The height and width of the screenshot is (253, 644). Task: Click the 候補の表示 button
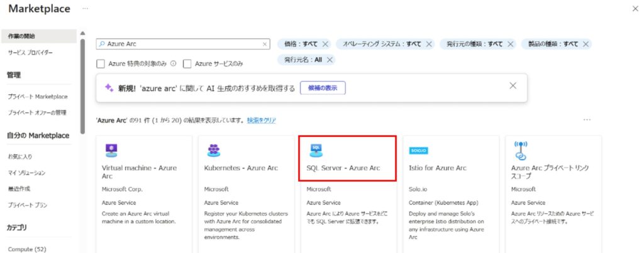pyautogui.click(x=323, y=88)
